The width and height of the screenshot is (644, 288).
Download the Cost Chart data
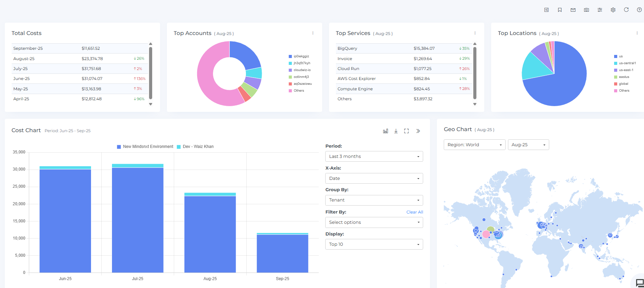coord(396,131)
